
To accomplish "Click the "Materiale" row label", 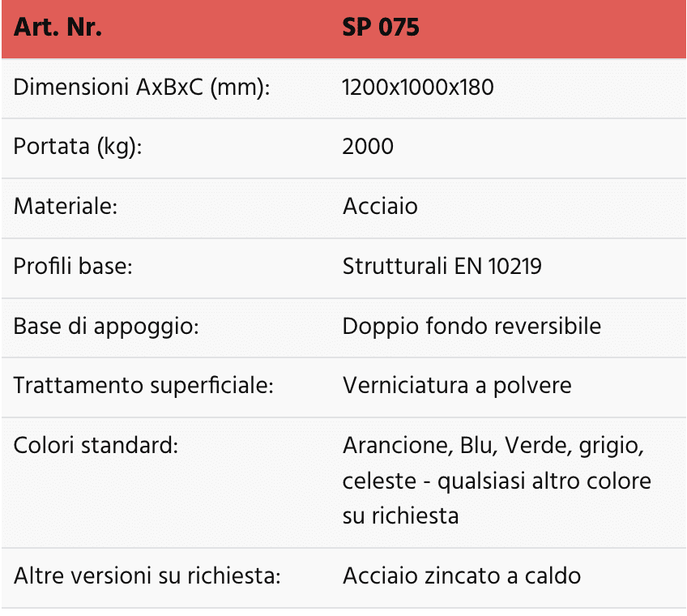I will [66, 207].
